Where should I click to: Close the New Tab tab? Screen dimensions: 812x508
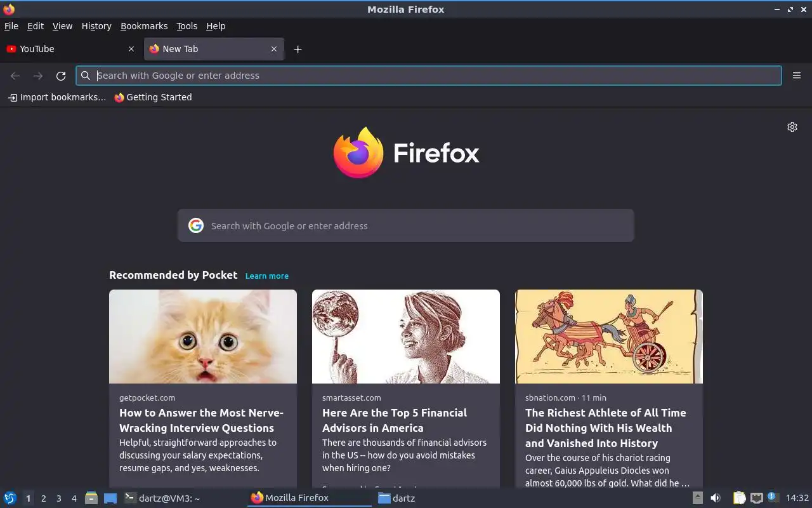click(x=274, y=49)
